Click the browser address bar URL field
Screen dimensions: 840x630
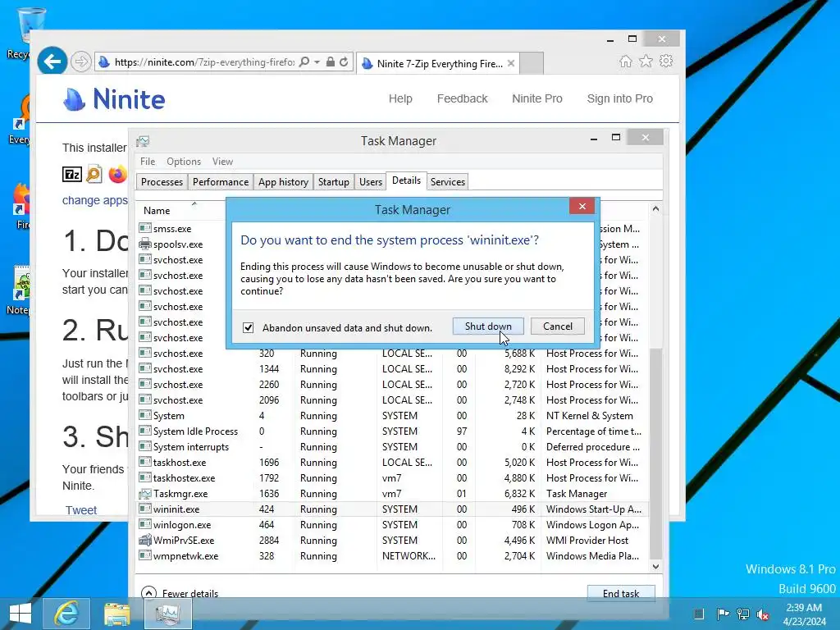[x=203, y=62]
